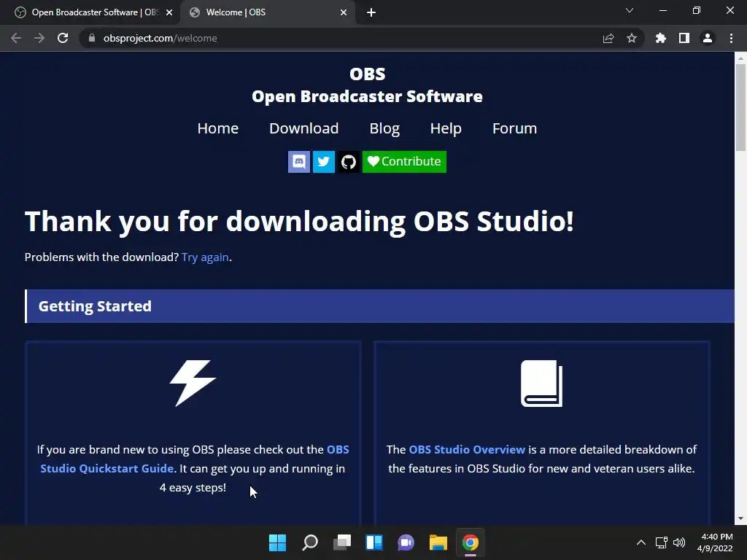The height and width of the screenshot is (560, 747).
Task: Click the book overview icon
Action: (x=542, y=384)
